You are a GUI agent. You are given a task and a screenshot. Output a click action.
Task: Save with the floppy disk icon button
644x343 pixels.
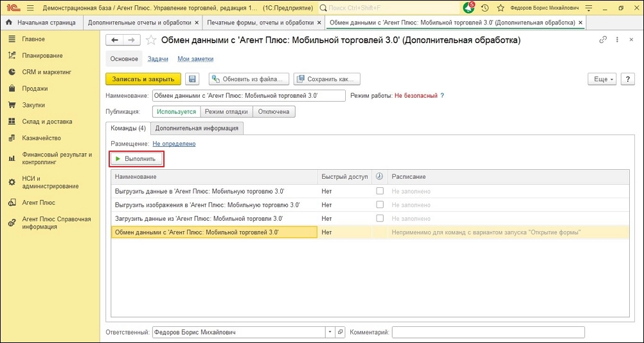click(x=192, y=79)
